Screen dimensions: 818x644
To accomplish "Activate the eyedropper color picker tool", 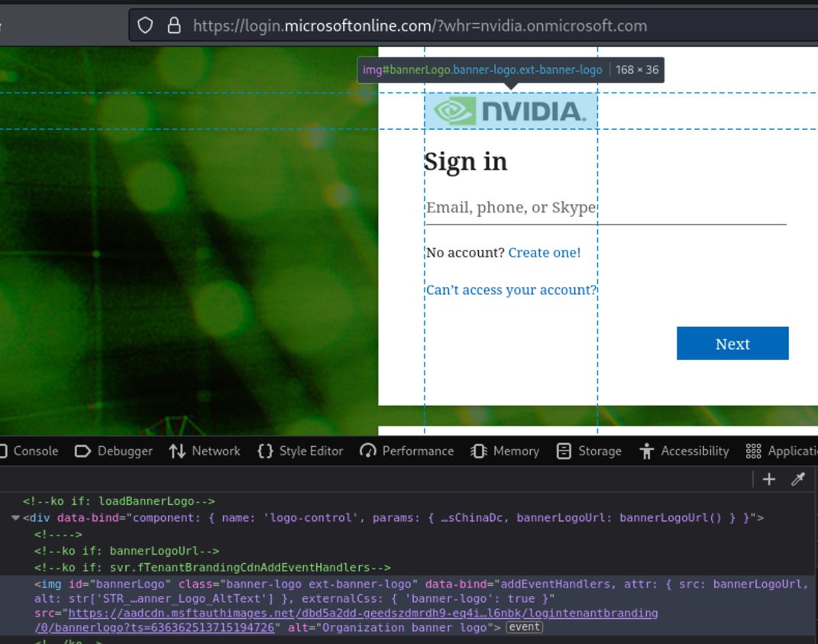I will (797, 479).
